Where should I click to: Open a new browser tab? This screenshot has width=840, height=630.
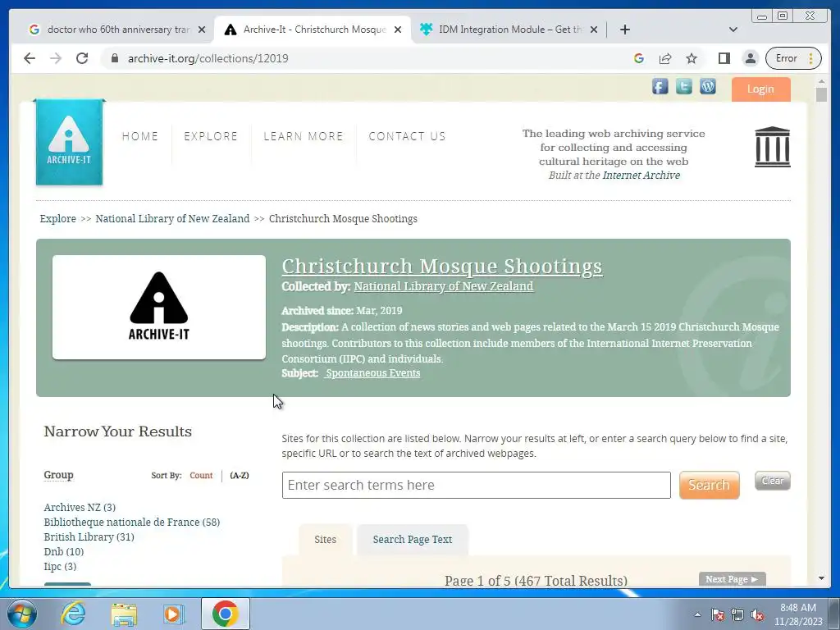point(624,30)
